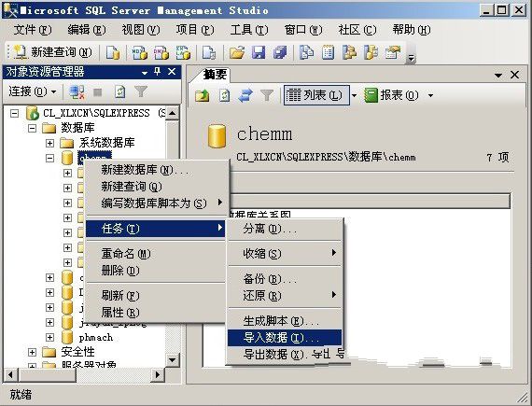Save using the floppy disk icon
The height and width of the screenshot is (406, 532).
[259, 52]
